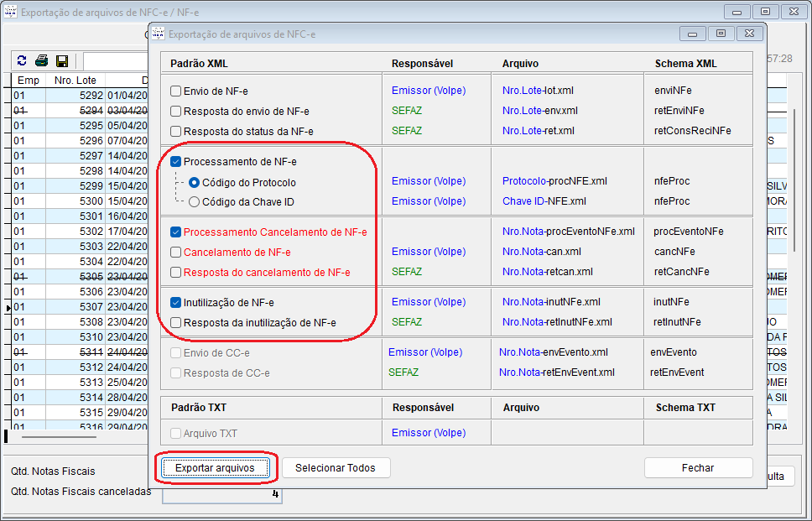
Task: Uncheck Inutilização de NF-e checkbox
Action: (x=176, y=303)
